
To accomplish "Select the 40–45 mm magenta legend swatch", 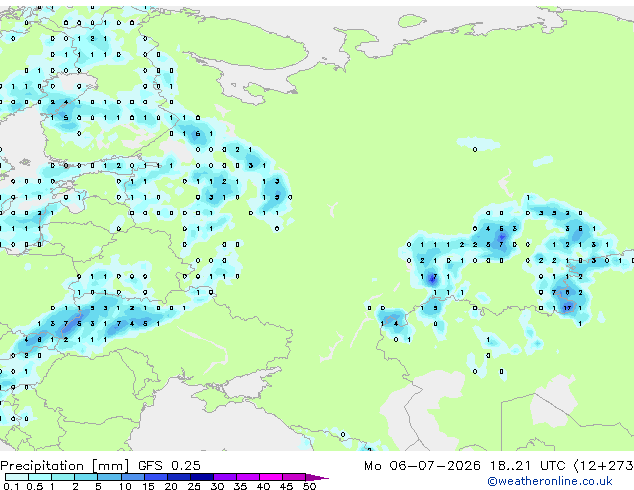I will pyautogui.click(x=271, y=477).
